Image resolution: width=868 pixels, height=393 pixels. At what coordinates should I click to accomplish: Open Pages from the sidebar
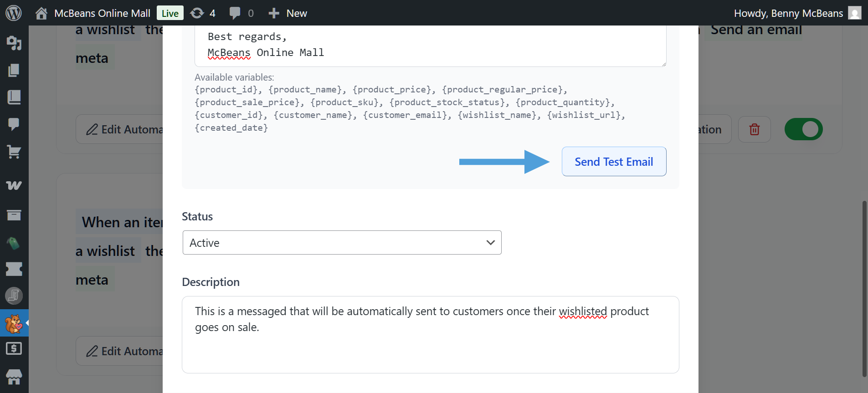(x=14, y=70)
